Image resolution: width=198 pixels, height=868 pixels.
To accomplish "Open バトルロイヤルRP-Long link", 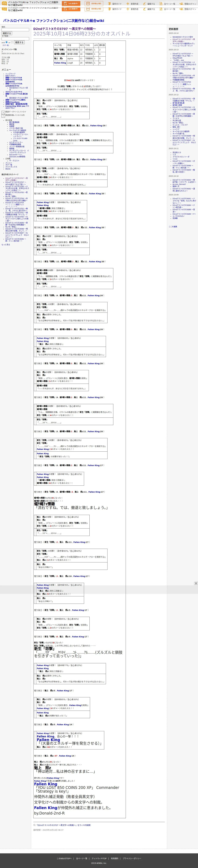I will point(20,139).
